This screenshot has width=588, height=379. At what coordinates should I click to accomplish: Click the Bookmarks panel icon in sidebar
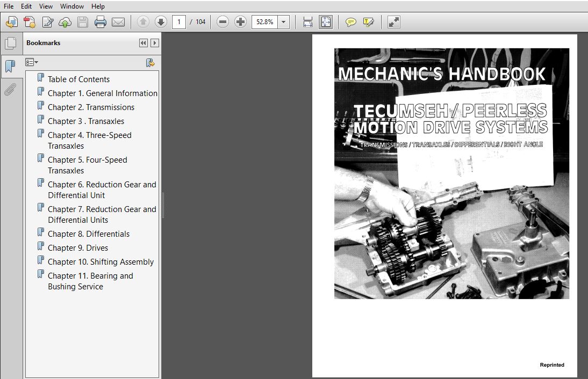pyautogui.click(x=11, y=66)
